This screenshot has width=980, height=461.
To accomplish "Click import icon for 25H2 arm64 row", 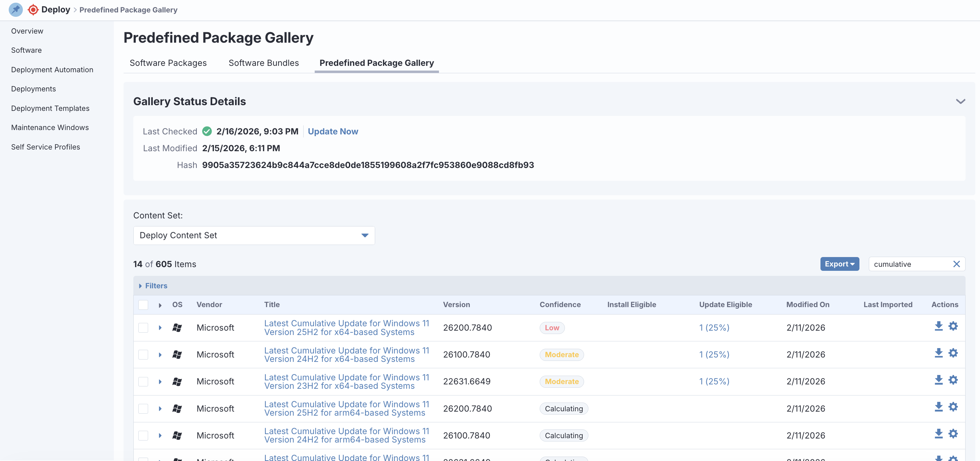I will (x=939, y=407).
